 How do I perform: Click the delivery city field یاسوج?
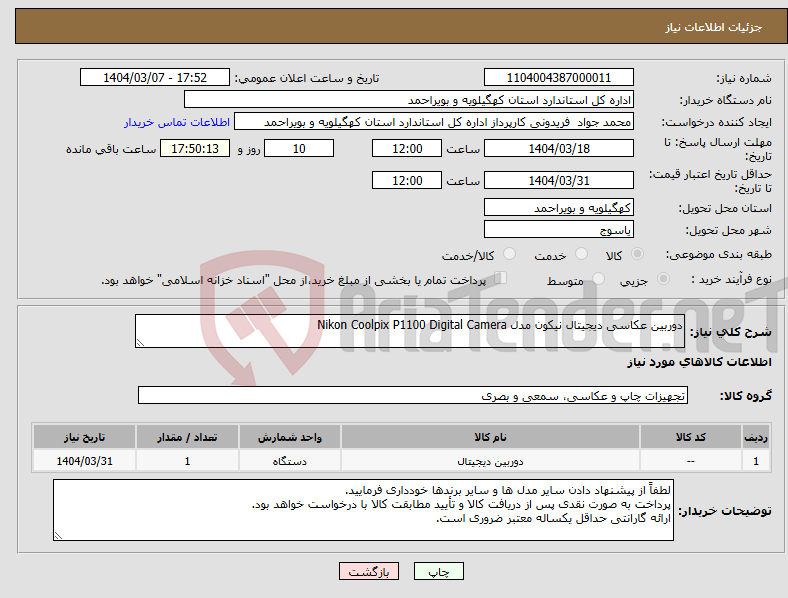[558, 229]
